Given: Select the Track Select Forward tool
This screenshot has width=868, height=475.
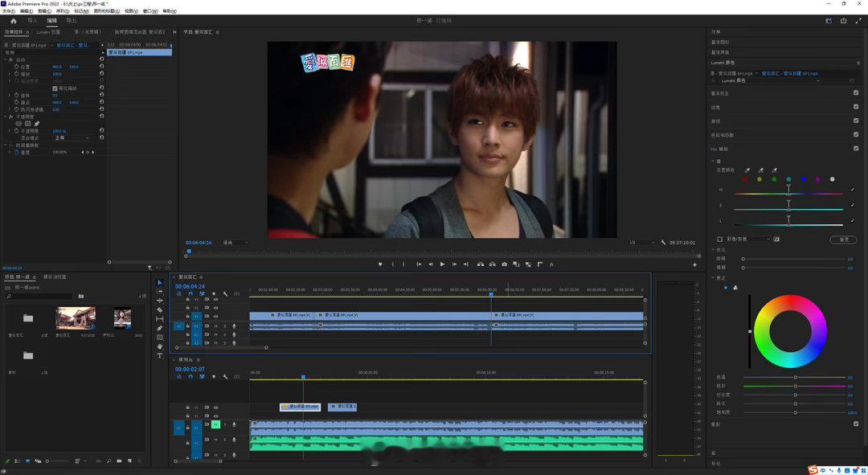Looking at the screenshot, I should [159, 292].
